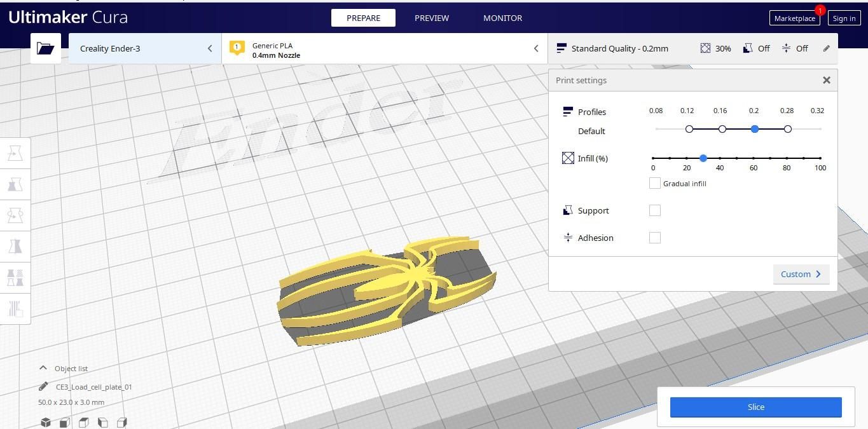Screen dimensions: 868x429
Task: Click the Marketplace red notification badge
Action: point(820,10)
